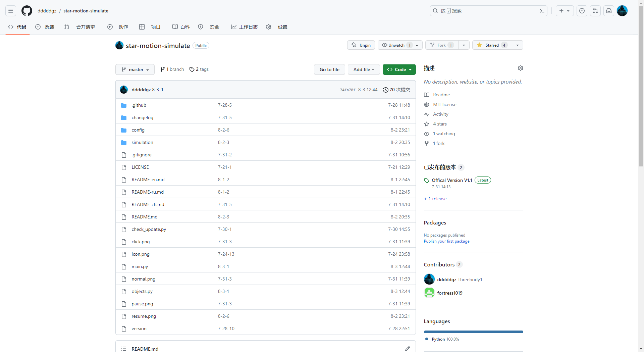The width and height of the screenshot is (644, 352).
Task: Open the create new plus dropdown
Action: click(x=565, y=11)
